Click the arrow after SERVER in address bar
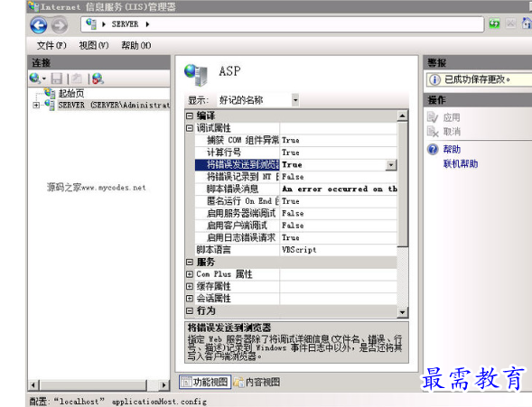 [x=147, y=24]
